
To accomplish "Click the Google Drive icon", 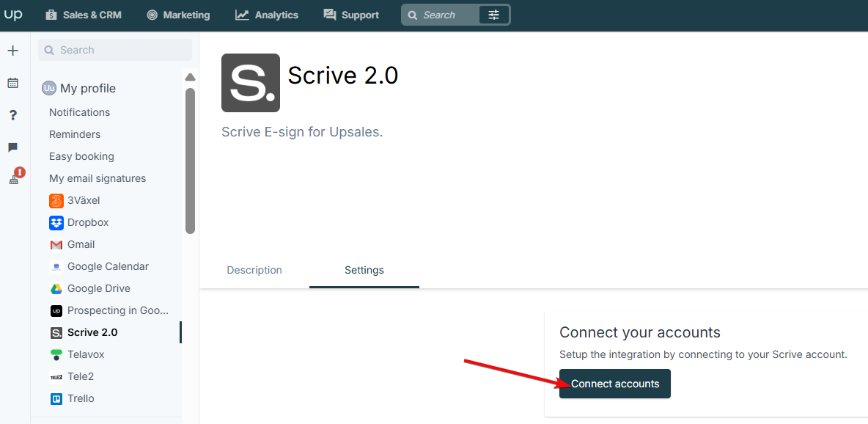I will [x=56, y=289].
